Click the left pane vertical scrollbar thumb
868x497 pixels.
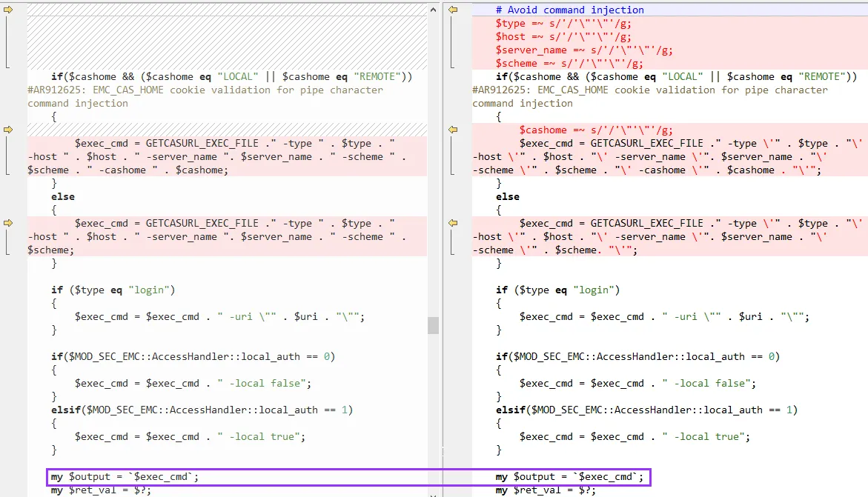pos(433,325)
